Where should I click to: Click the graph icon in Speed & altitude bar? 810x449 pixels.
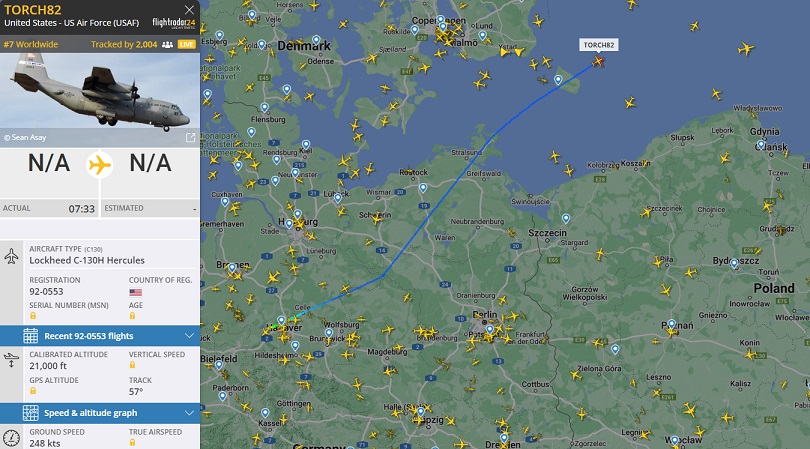pyautogui.click(x=30, y=413)
